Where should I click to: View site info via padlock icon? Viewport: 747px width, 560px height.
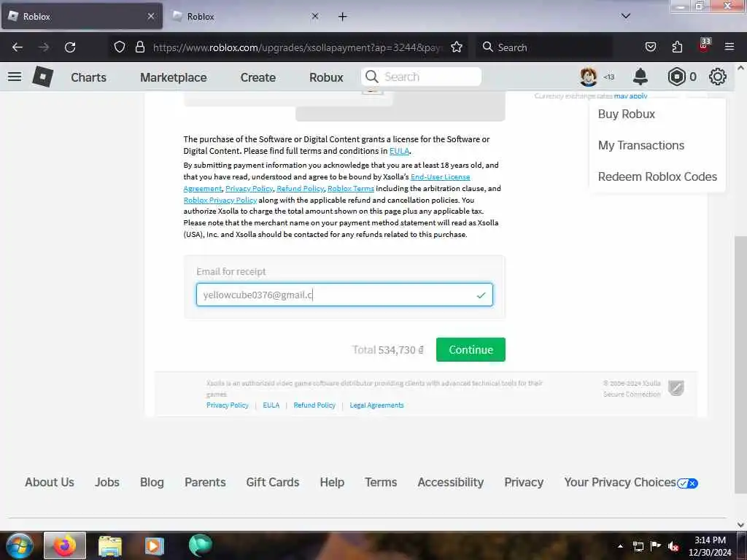coord(139,47)
